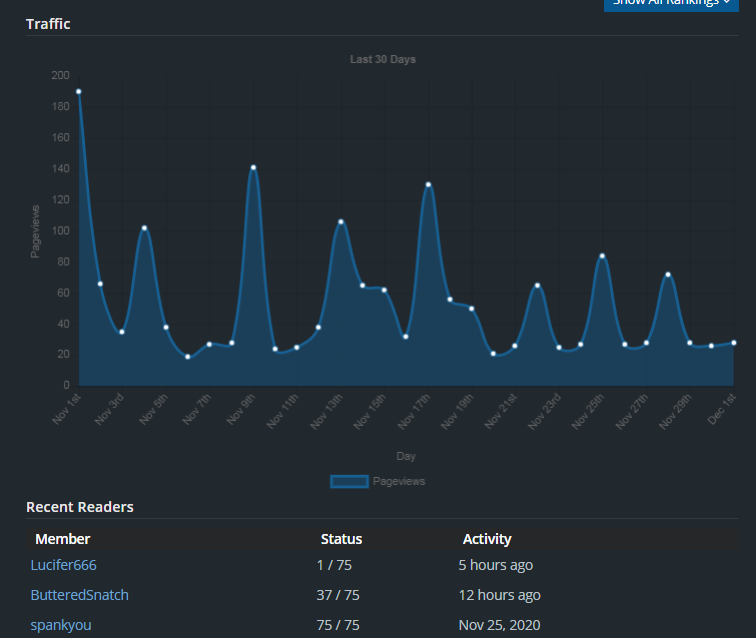Viewport: 756px width, 638px height.
Task: Click the Nov 17th peak data point
Action: click(428, 185)
